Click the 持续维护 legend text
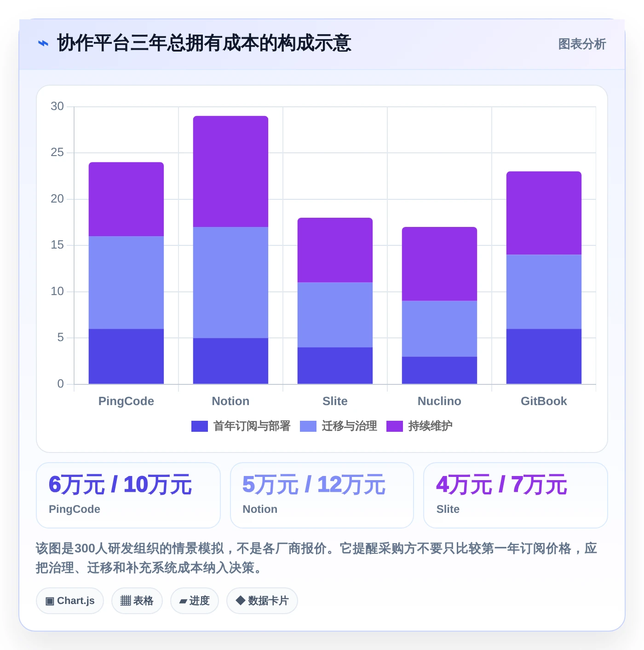Screen dimensions: 644x650 click(x=431, y=426)
